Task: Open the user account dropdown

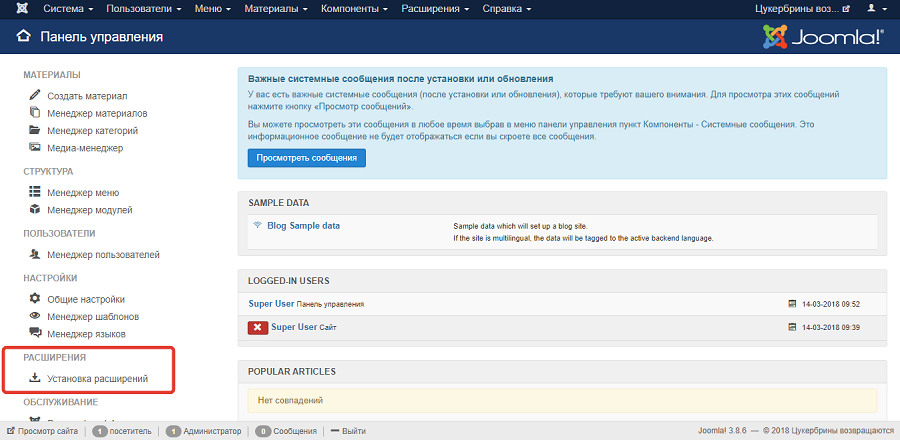Action: click(874, 9)
